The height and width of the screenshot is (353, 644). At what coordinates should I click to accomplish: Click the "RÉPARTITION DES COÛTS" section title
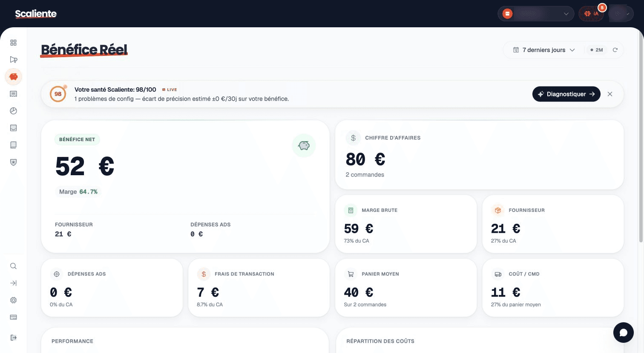(380, 341)
